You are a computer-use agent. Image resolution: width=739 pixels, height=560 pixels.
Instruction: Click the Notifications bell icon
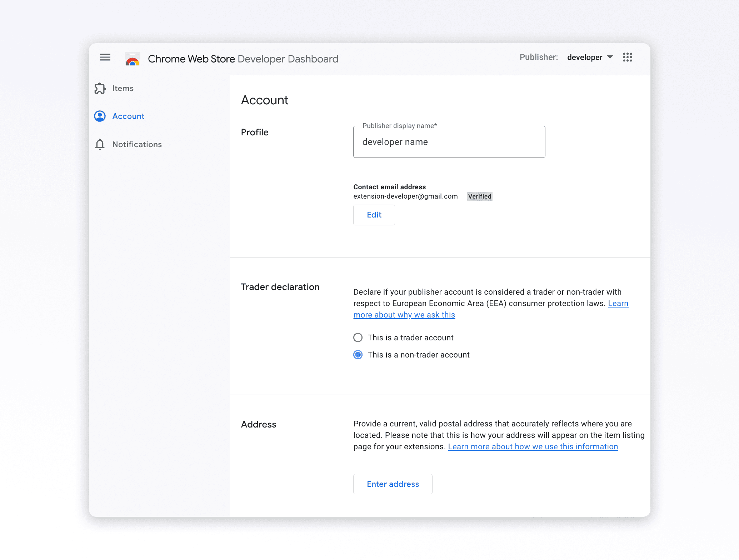pos(100,144)
